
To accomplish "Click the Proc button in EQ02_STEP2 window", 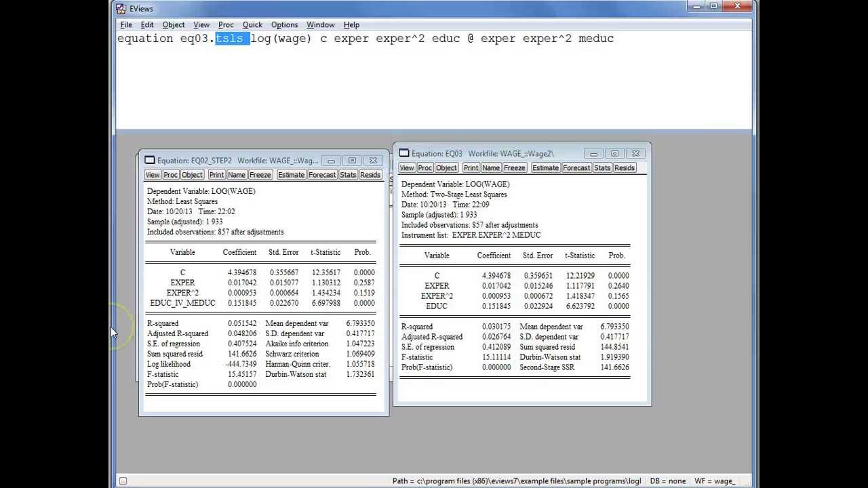I will [171, 175].
